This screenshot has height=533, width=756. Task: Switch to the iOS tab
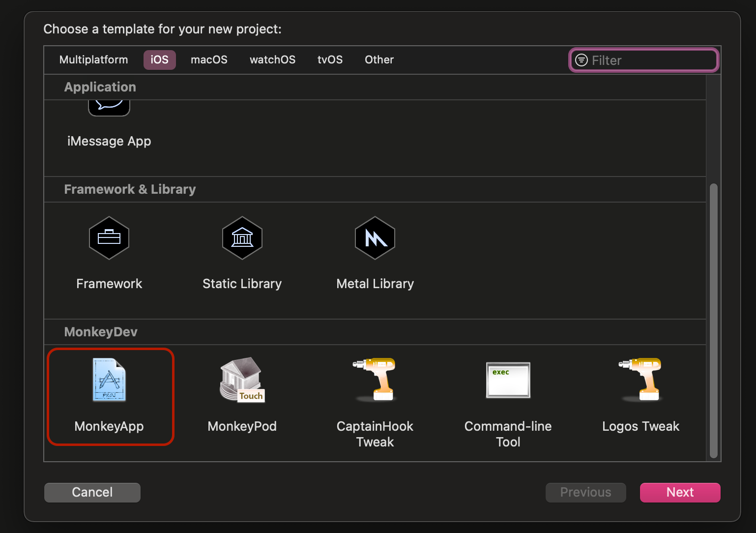tap(159, 59)
